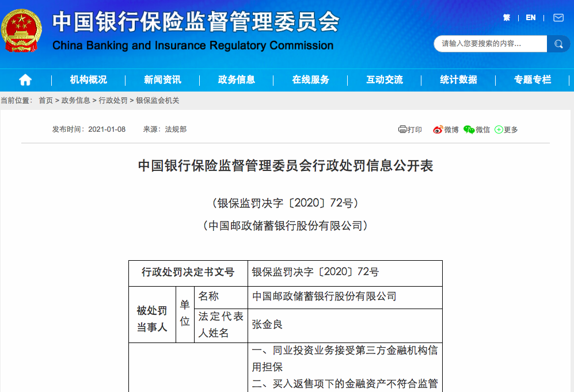574x392 pixels.
Task: Click the publish date 2021-01-08
Action: pyautogui.click(x=107, y=129)
